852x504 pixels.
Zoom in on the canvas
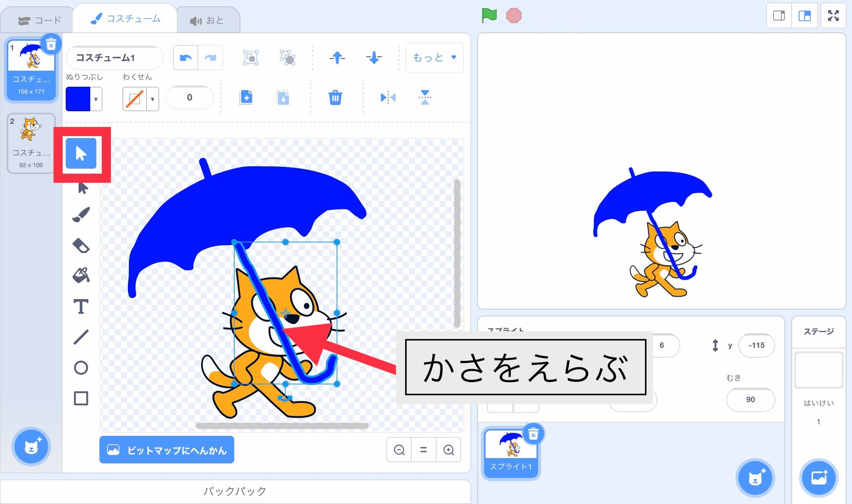[x=449, y=450]
